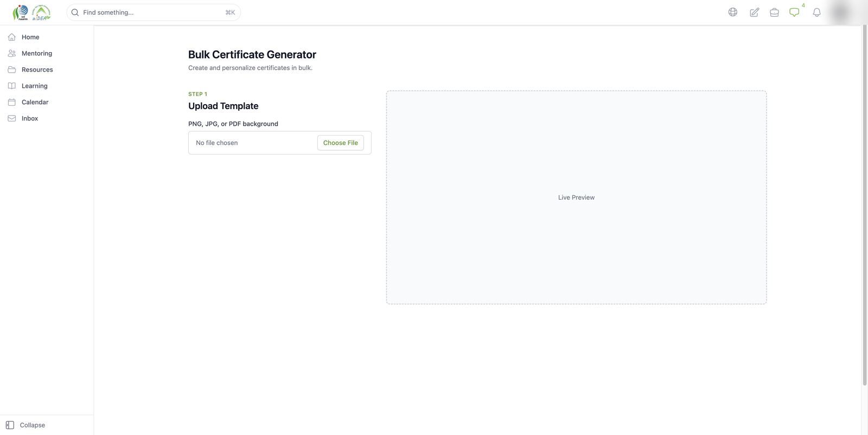Click the PNG, JPG, or PDF background label
This screenshot has height=435, width=868.
(233, 124)
